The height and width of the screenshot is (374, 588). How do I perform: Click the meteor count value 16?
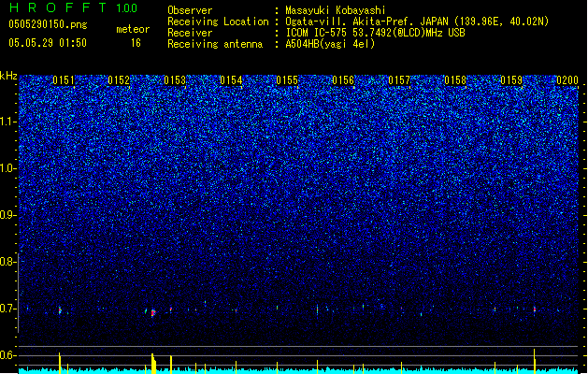click(136, 43)
